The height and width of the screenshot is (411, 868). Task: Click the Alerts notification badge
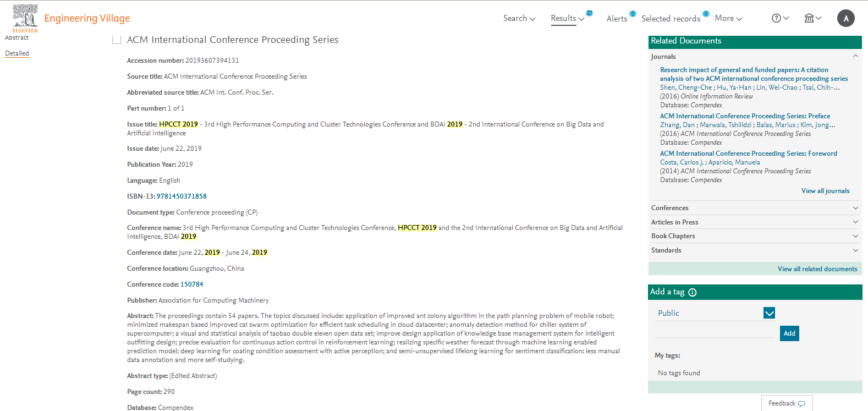[x=633, y=14]
